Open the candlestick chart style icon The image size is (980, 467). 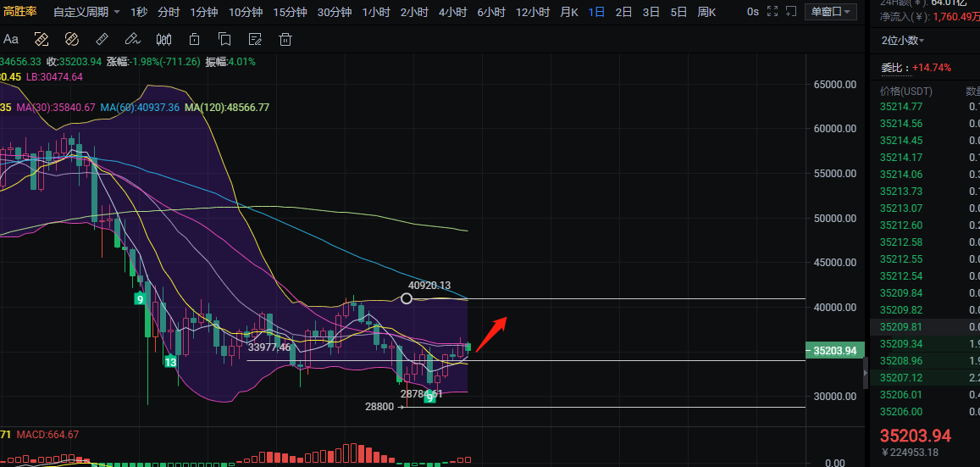(163, 39)
